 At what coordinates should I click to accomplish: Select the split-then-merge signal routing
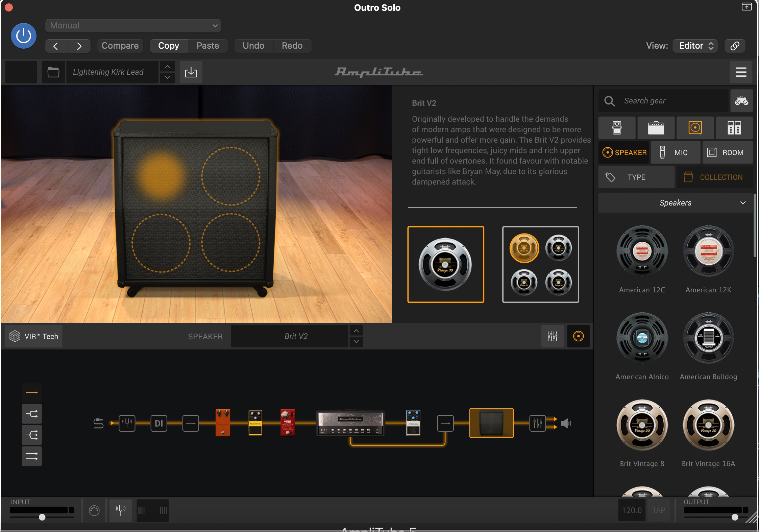pos(32,414)
